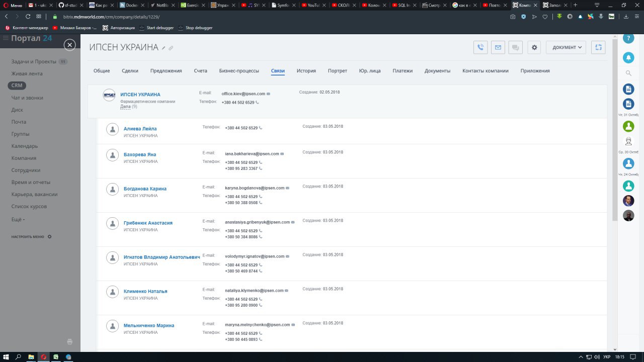Click phone number +380 50 388 0508

242,203
